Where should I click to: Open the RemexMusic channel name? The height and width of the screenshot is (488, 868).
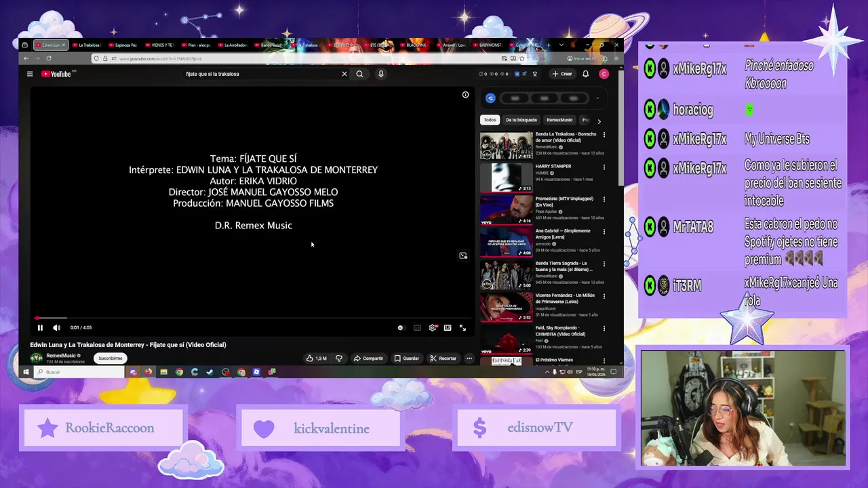(x=61, y=355)
